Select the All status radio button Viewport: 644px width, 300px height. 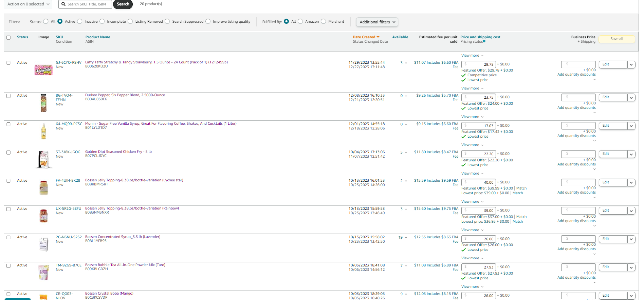(46, 21)
